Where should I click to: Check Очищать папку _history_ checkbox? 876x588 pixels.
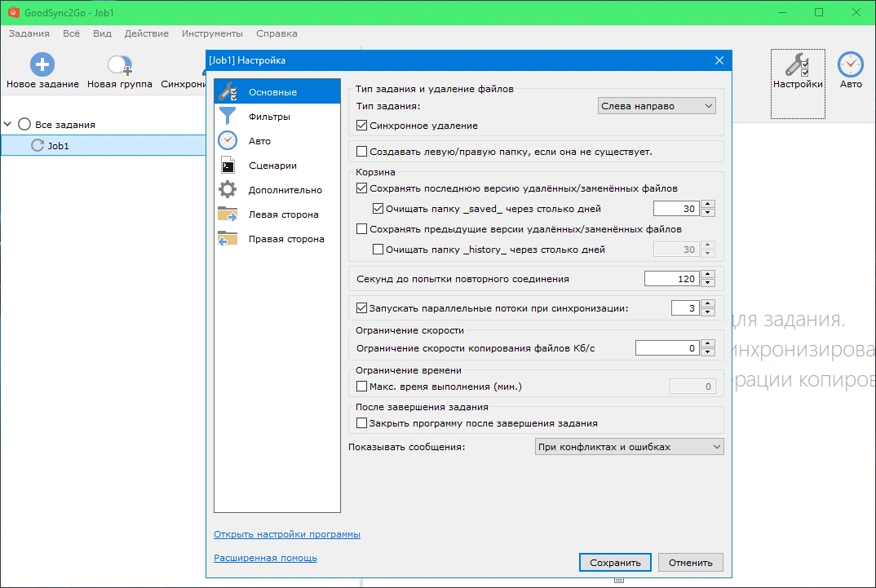tap(378, 250)
